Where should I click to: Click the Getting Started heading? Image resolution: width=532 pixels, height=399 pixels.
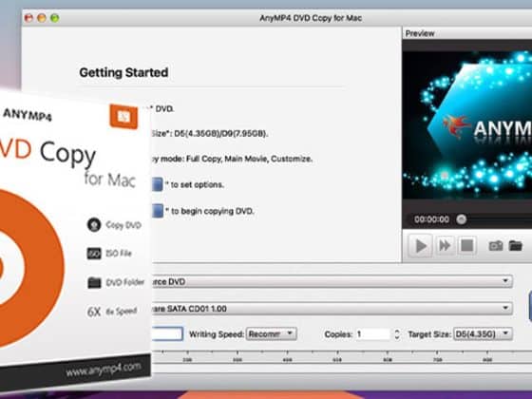tap(123, 72)
